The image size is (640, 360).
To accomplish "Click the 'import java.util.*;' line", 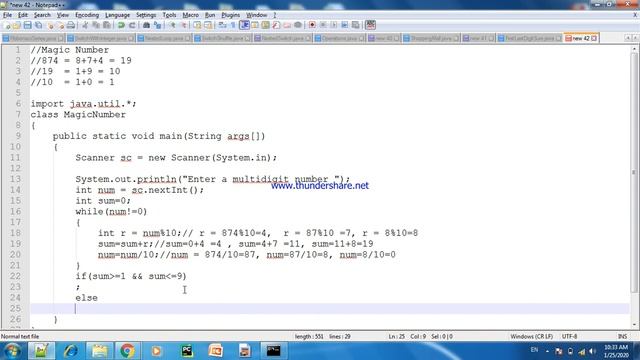I will [83, 104].
